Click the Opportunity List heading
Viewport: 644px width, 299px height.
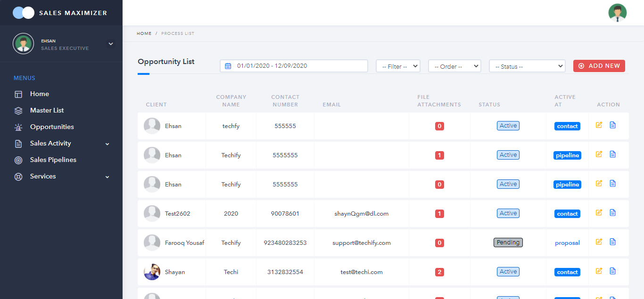tap(166, 62)
